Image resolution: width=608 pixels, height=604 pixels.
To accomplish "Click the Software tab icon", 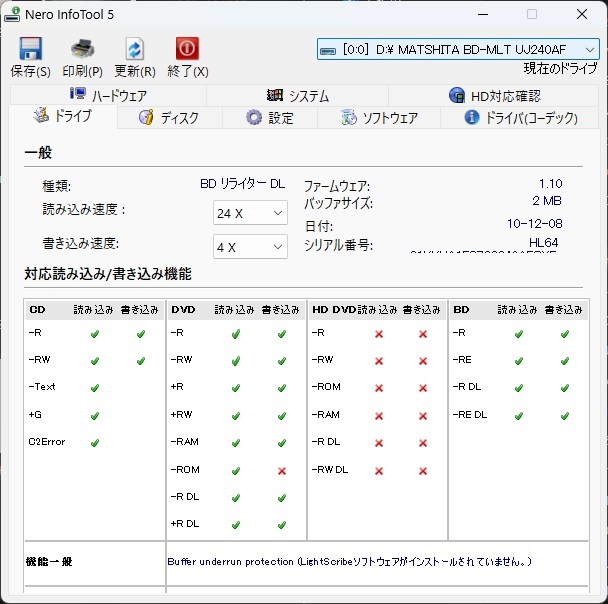I will click(349, 117).
